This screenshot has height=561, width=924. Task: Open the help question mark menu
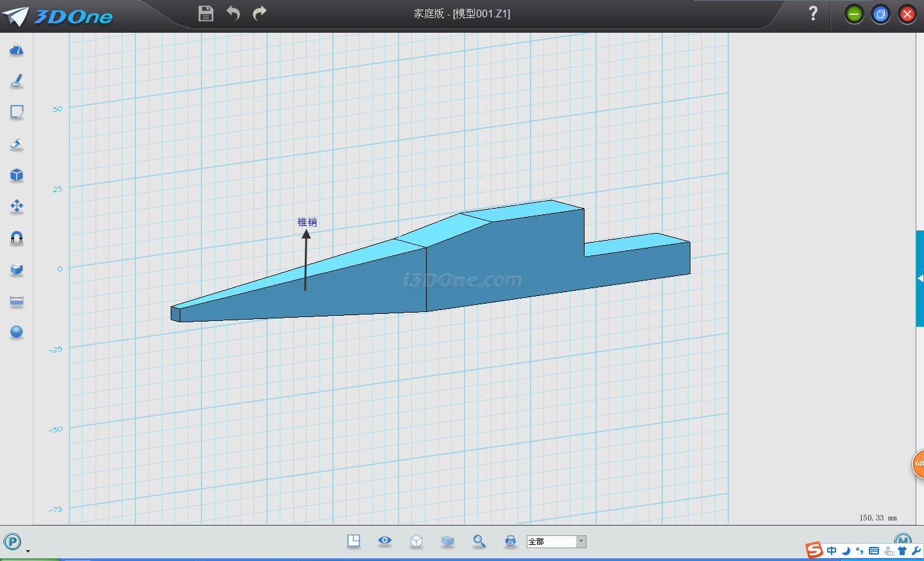pos(813,13)
